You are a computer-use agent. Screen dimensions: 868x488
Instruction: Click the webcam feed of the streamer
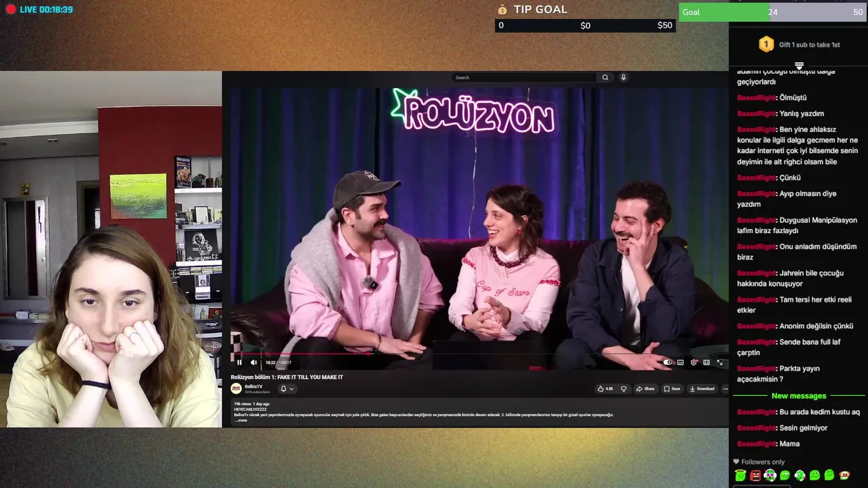[x=111, y=249]
